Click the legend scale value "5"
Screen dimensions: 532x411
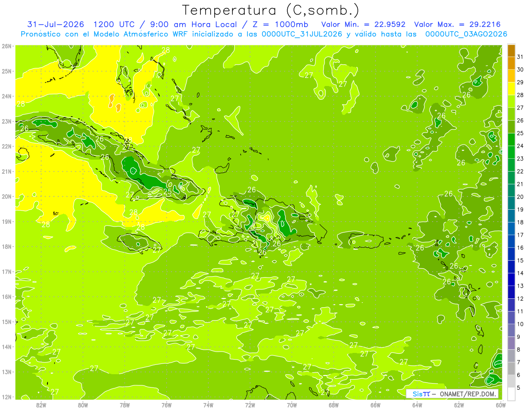[519, 388]
